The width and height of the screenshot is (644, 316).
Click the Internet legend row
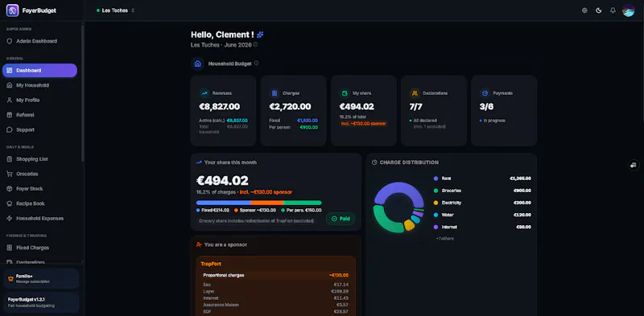(482, 227)
